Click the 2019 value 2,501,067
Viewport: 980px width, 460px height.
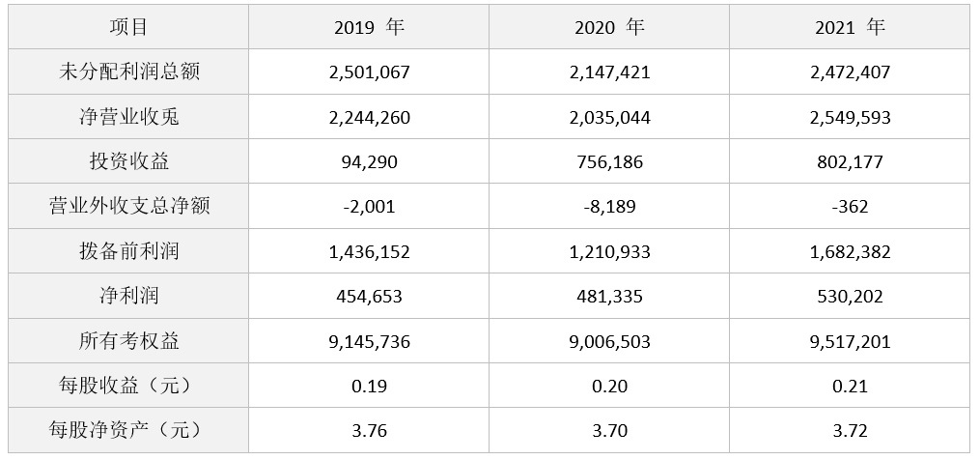[369, 72]
